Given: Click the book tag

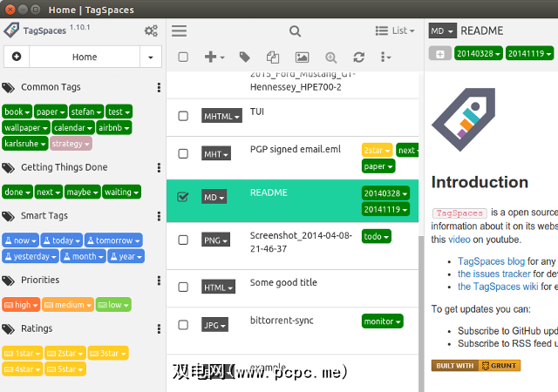Looking at the screenshot, I should tap(17, 112).
